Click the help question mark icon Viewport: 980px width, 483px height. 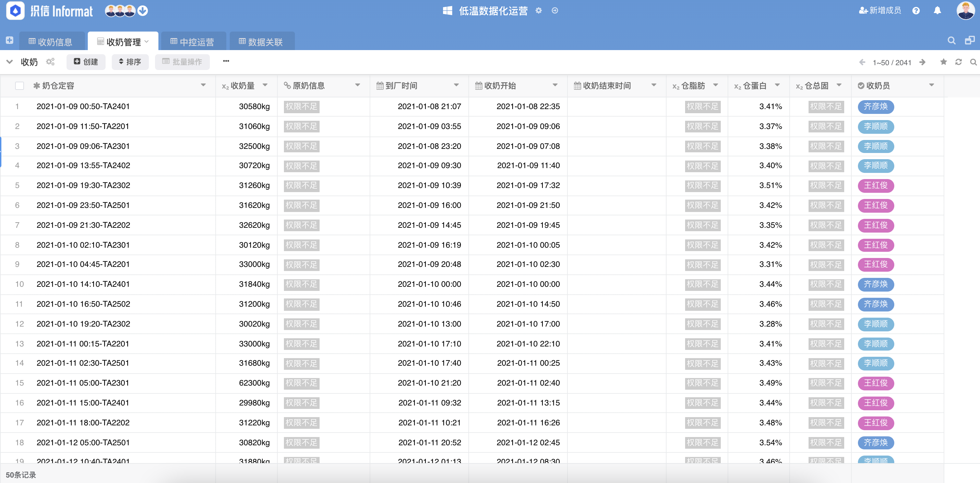[x=916, y=11]
